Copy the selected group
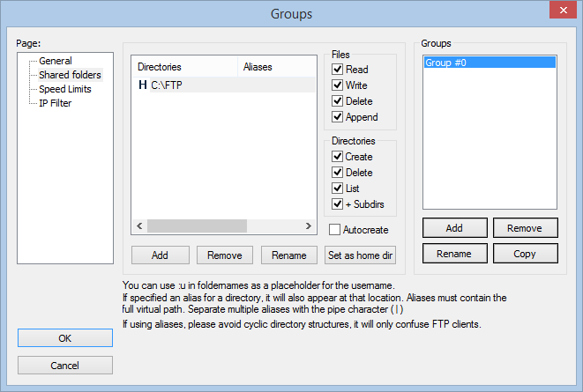Image resolution: width=583 pixels, height=392 pixels. 526,254
